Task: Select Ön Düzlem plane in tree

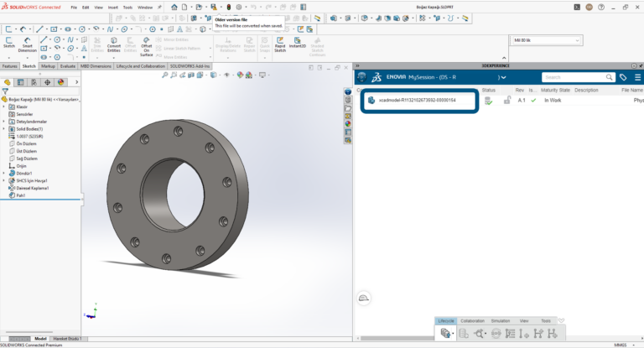Action: point(25,143)
